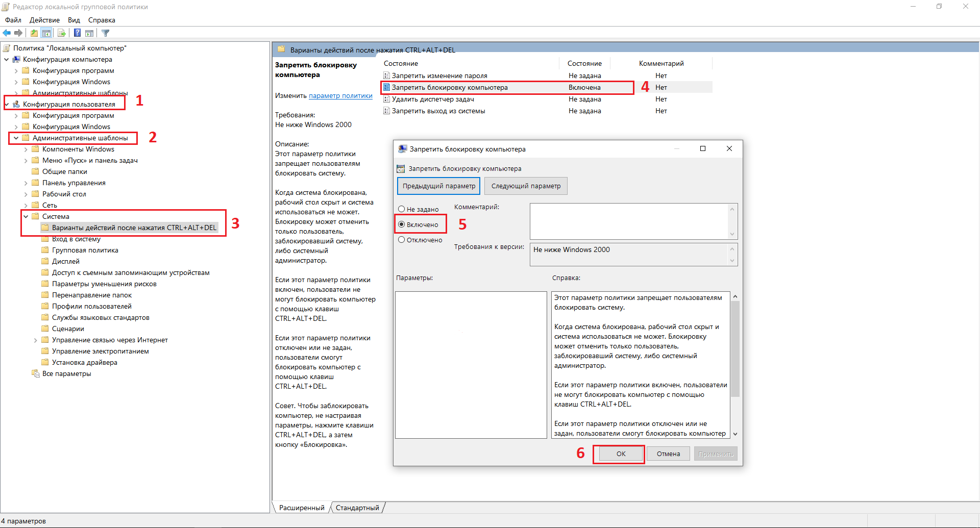Screen dimensions: 980x528
Task: Click the Установка драйвера folder icon
Action: click(x=45, y=362)
